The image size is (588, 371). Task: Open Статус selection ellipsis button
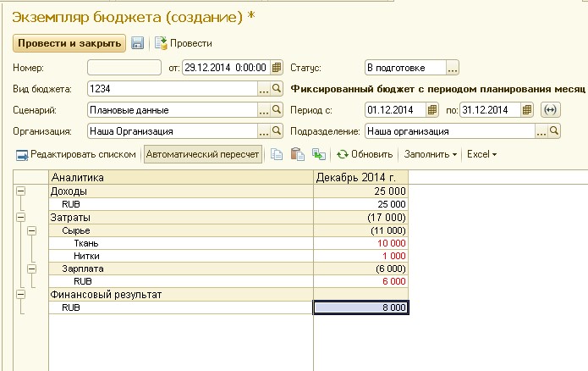tap(453, 68)
